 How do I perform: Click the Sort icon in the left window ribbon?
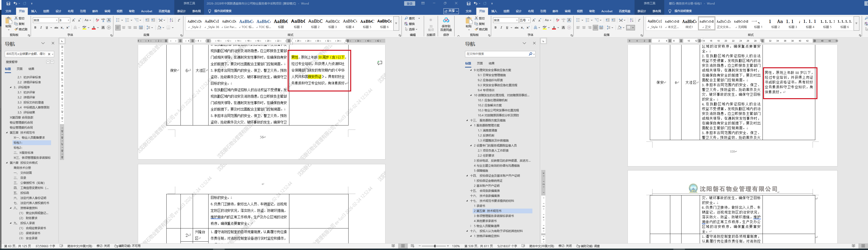[171, 20]
